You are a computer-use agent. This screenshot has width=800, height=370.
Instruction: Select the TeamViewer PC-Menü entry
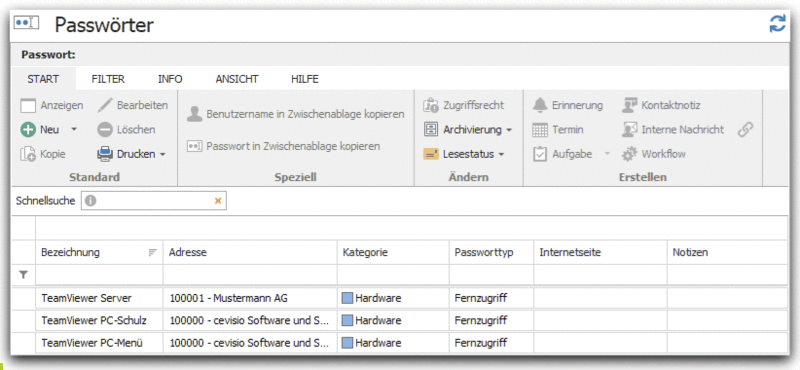click(x=92, y=343)
